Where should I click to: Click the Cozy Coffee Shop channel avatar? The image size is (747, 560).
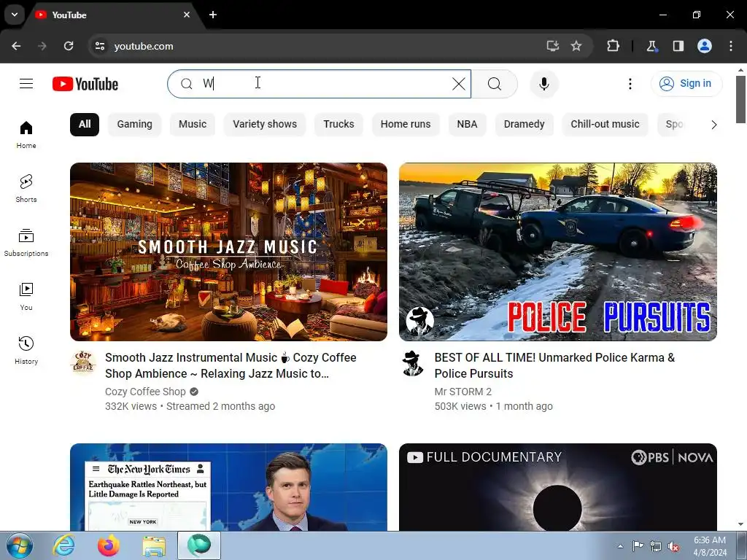click(83, 363)
